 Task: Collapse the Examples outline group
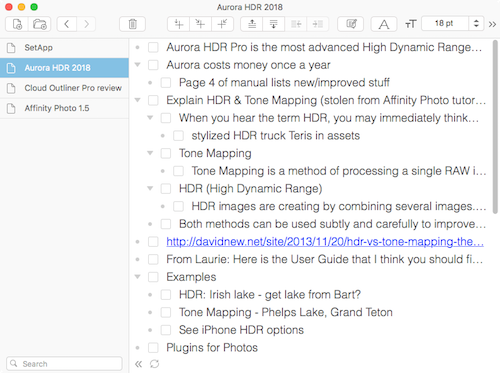[137, 277]
